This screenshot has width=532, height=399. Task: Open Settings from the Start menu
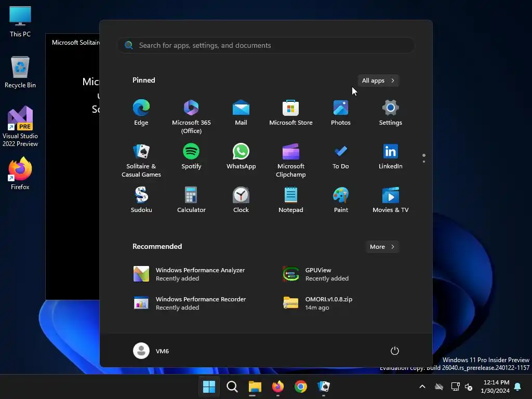point(391,113)
